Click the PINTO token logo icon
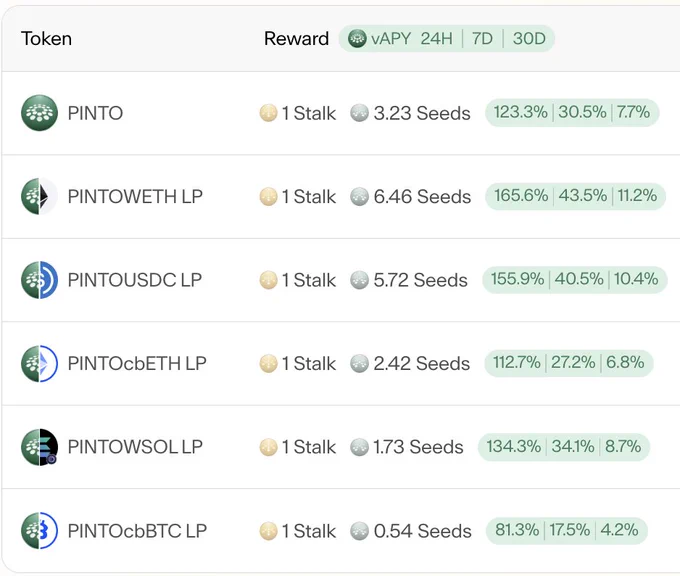 click(x=39, y=113)
